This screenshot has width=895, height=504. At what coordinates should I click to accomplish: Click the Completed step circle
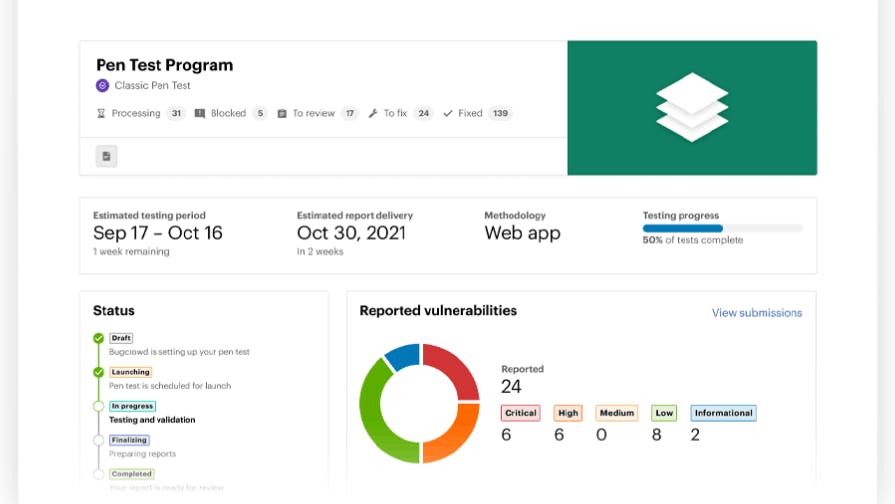(99, 474)
